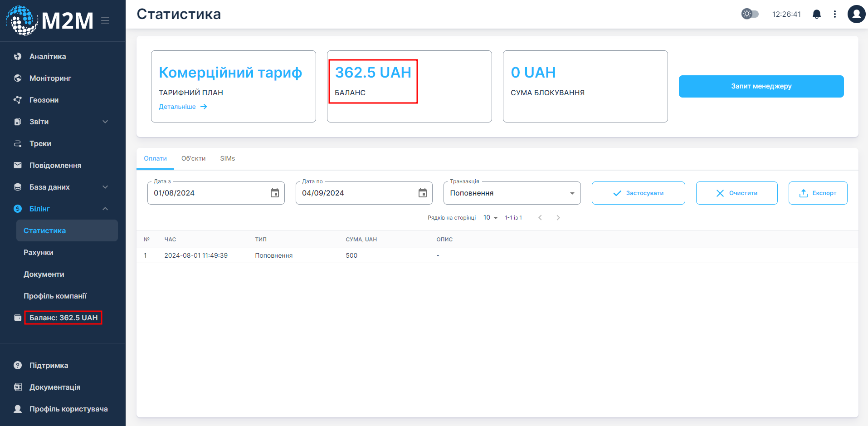
Task: Click the Геозони polygon icon
Action: point(18,100)
